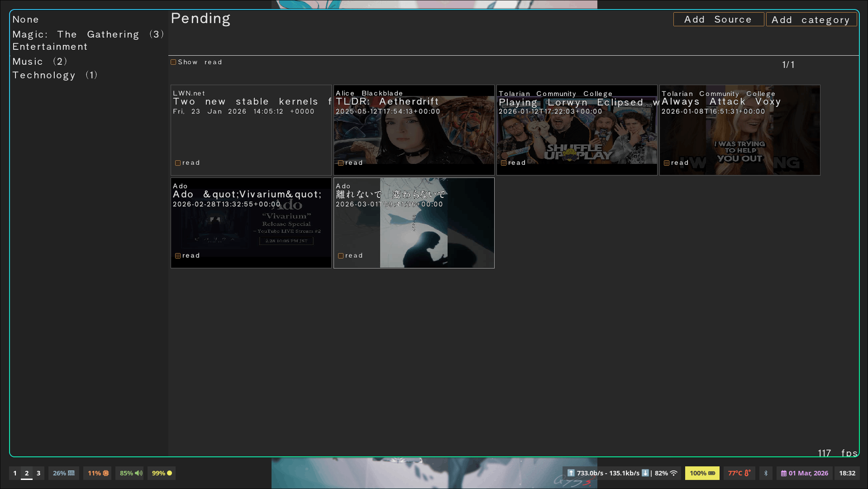The height and width of the screenshot is (489, 868).
Task: Switch to workspace 3
Action: coord(38,473)
